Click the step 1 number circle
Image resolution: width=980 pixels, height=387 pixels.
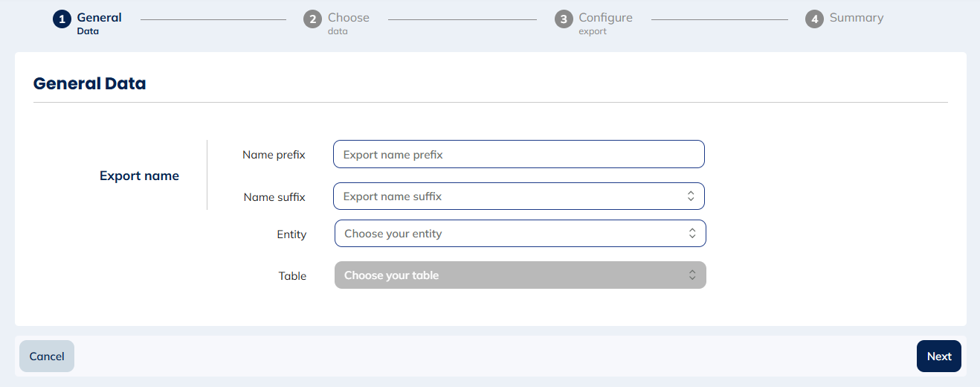coord(62,19)
